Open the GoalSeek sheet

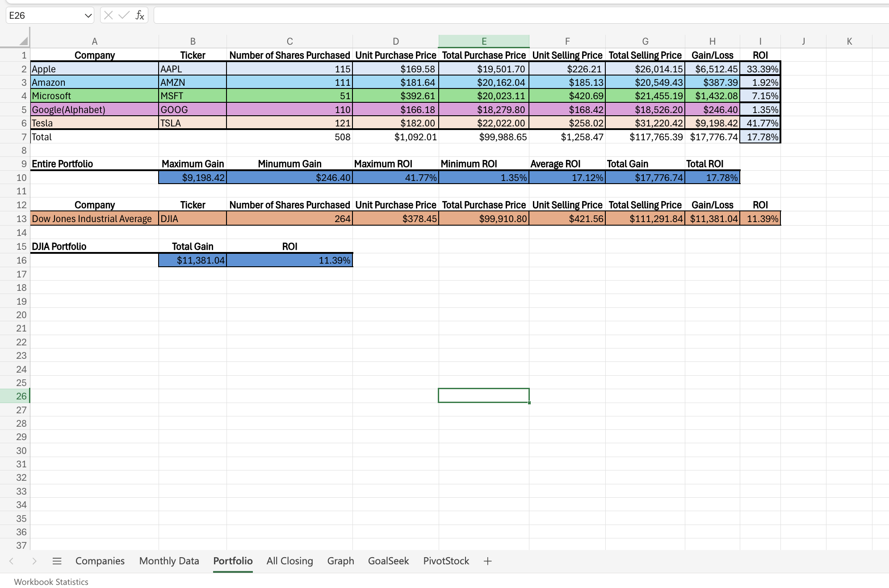pos(388,561)
